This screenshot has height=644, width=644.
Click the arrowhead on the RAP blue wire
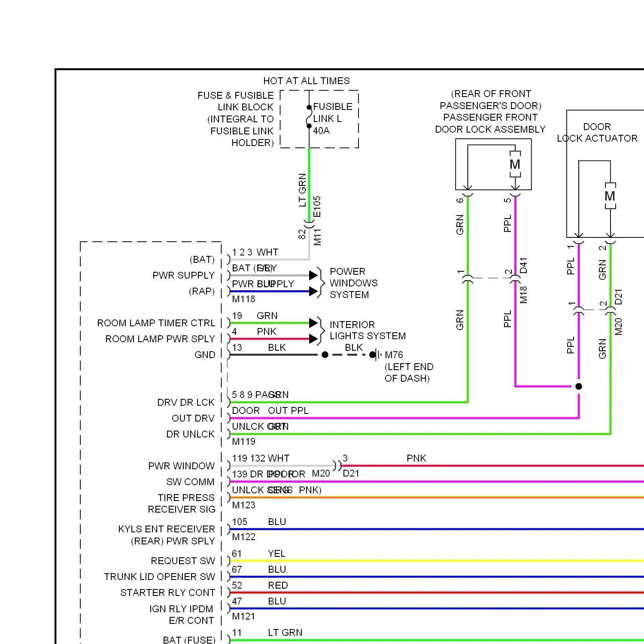[x=313, y=292]
